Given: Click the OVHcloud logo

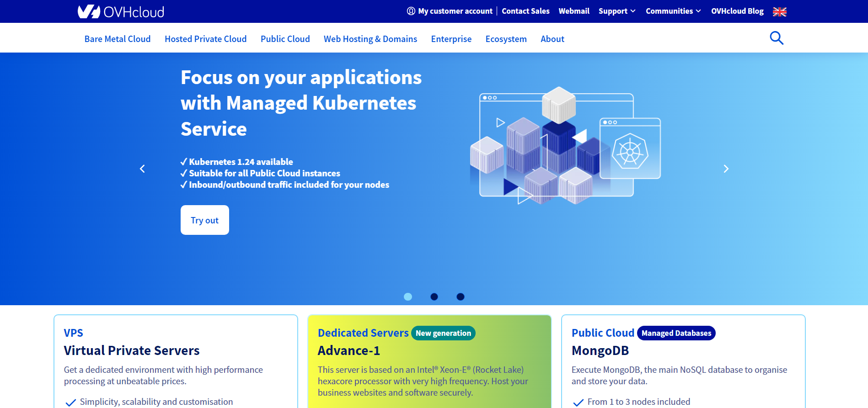Looking at the screenshot, I should (x=121, y=11).
